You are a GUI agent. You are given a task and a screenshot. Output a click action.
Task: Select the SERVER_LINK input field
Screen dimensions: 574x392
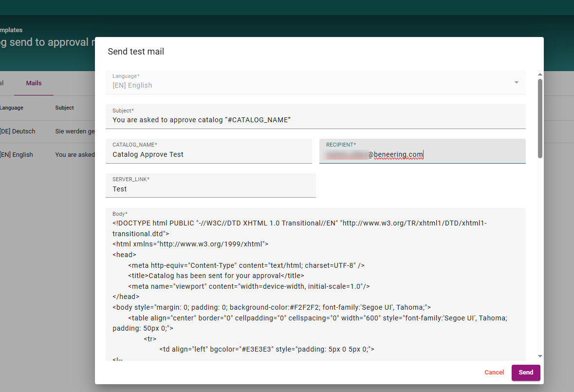210,189
